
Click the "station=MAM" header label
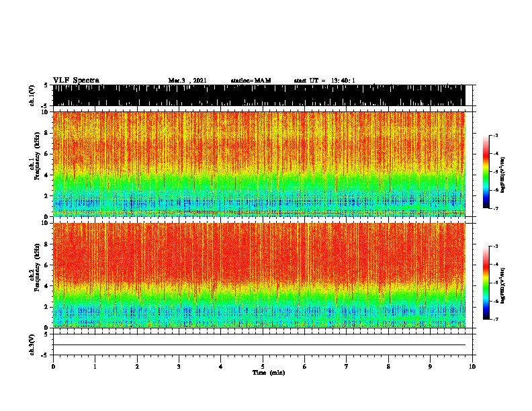pos(251,81)
